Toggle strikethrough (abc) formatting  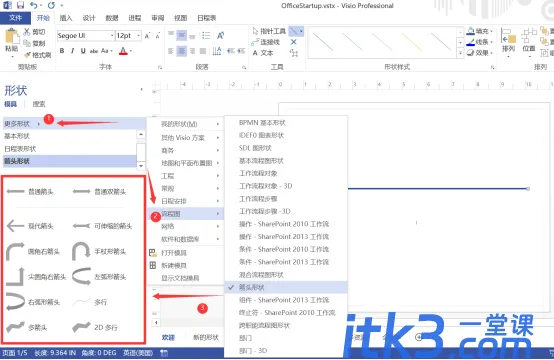(x=94, y=51)
